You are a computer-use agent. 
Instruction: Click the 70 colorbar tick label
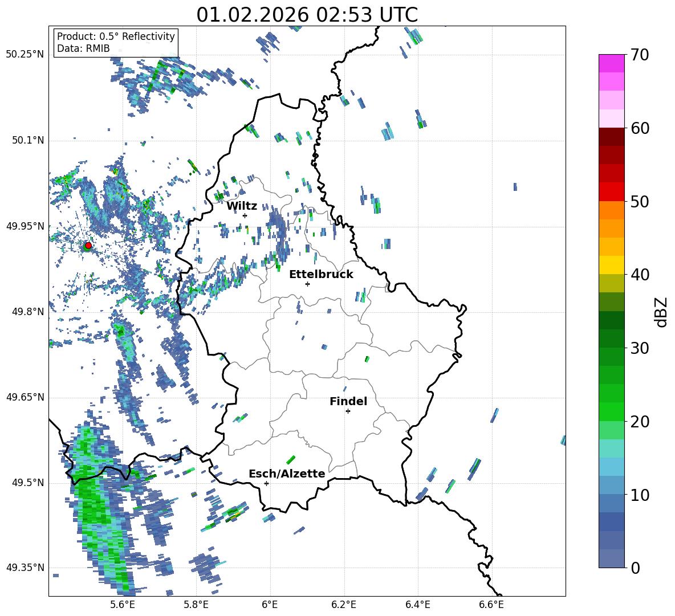point(640,55)
